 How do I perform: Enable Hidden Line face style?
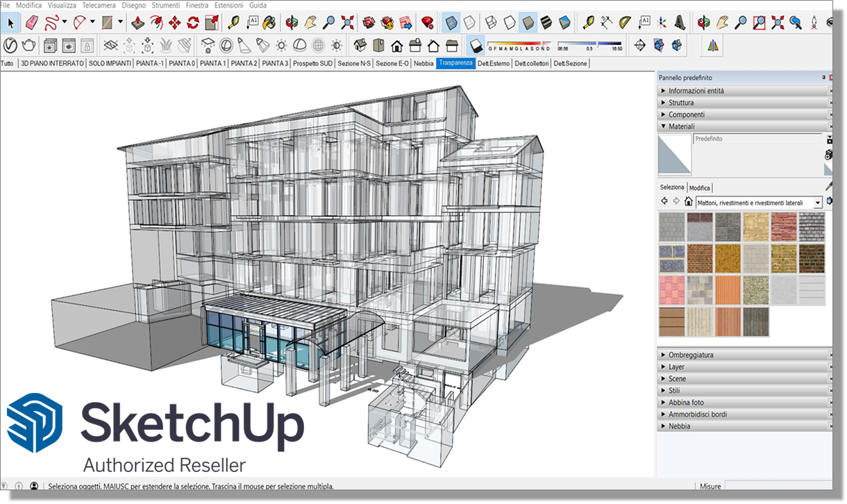coord(510,23)
